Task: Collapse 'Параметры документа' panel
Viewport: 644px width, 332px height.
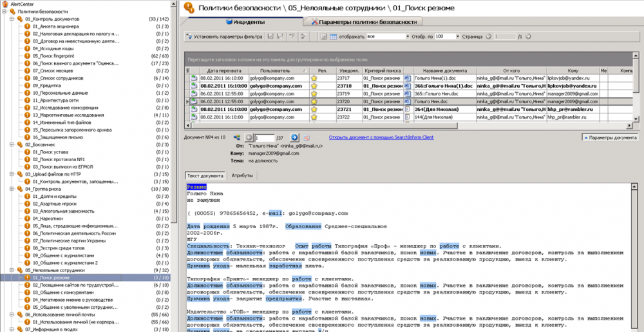Action: (609, 137)
